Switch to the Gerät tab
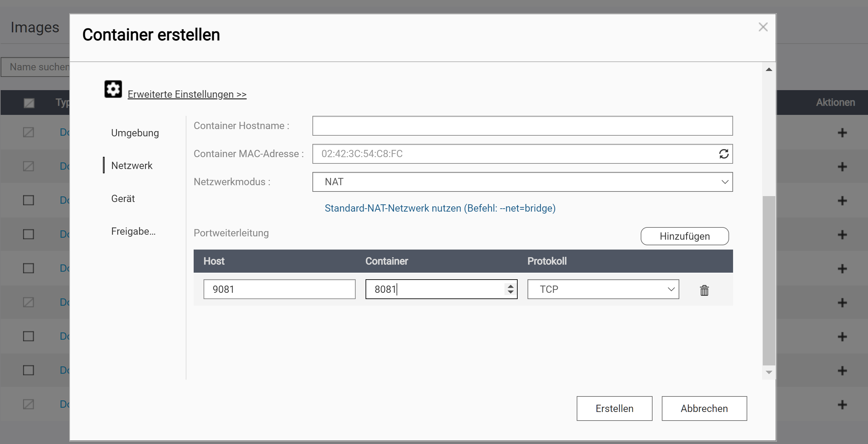 pyautogui.click(x=123, y=199)
